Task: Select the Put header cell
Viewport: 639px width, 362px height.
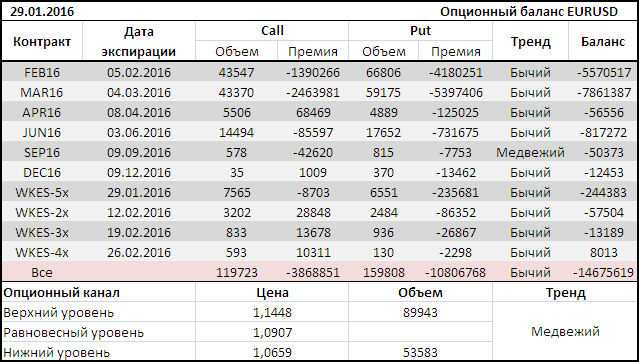Action: click(x=420, y=31)
